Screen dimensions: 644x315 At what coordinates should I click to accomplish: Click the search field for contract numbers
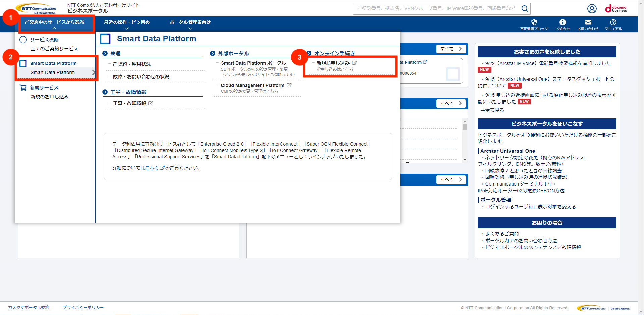coord(436,9)
